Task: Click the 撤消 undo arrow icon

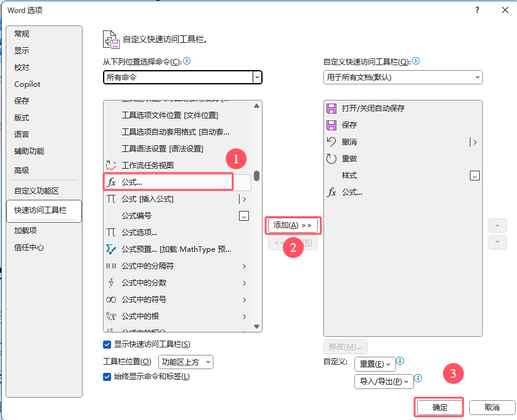Action: click(331, 142)
